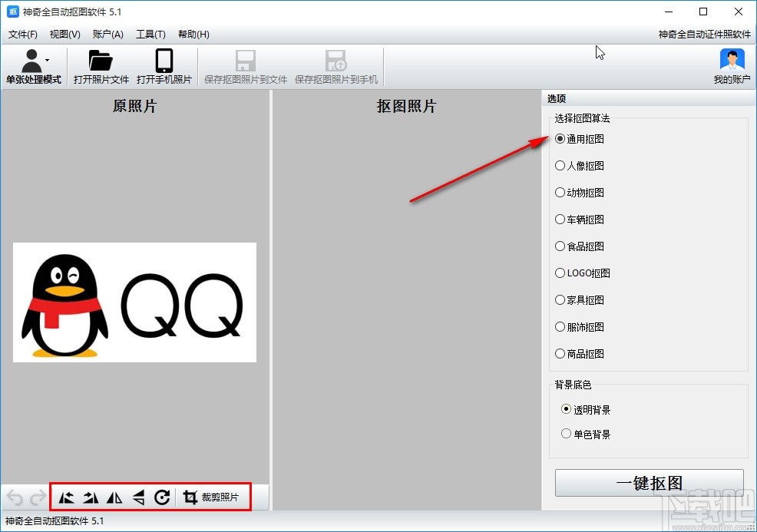Rotate photo right (clockwise) icon
The width and height of the screenshot is (757, 532).
pyautogui.click(x=91, y=497)
